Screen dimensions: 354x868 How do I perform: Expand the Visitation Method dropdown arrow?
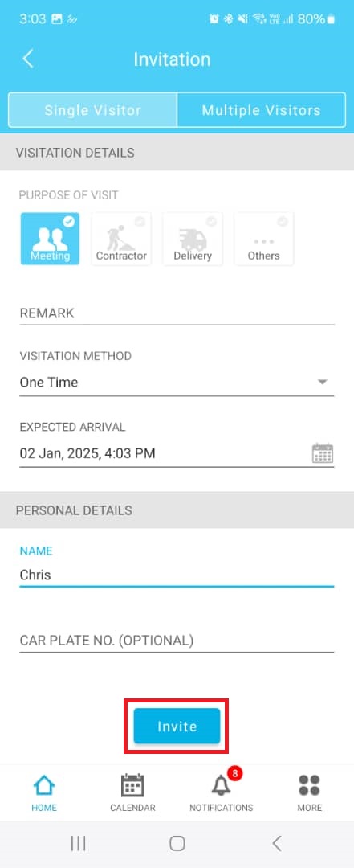point(323,382)
